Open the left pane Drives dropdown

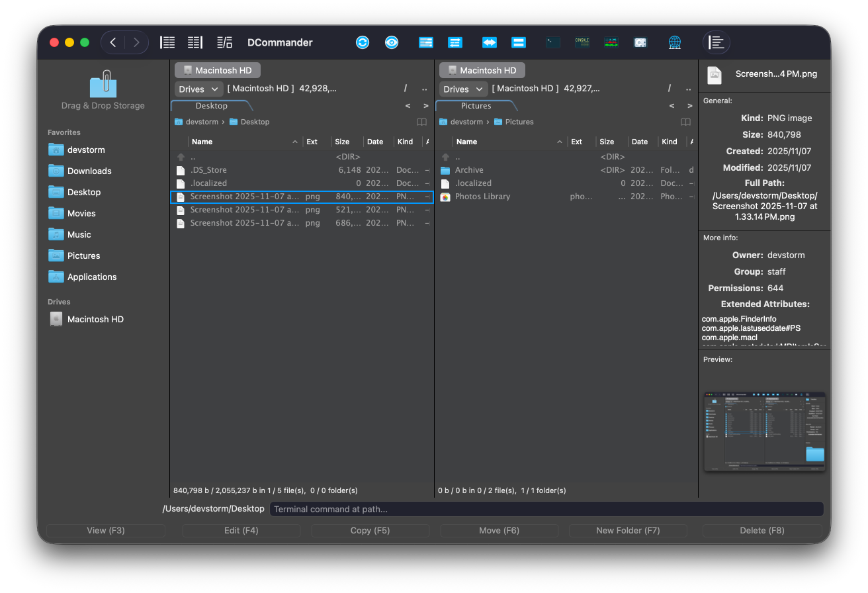[x=198, y=89]
